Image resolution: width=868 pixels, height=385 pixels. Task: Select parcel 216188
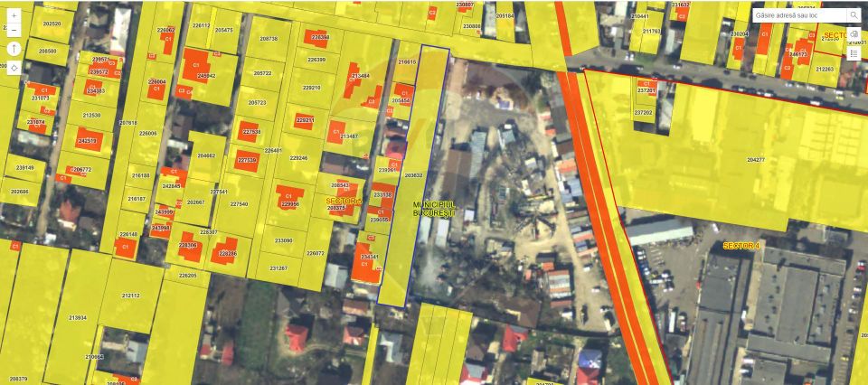pyautogui.click(x=141, y=175)
